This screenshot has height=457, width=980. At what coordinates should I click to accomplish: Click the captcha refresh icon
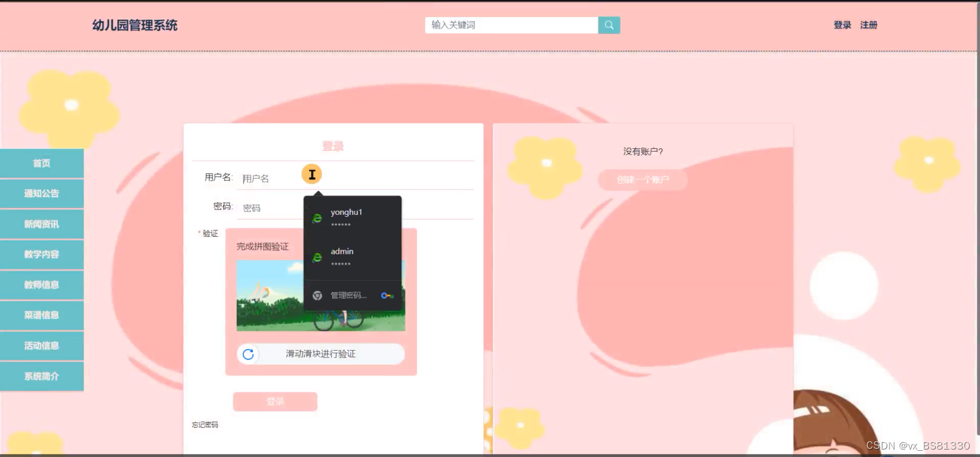point(248,354)
